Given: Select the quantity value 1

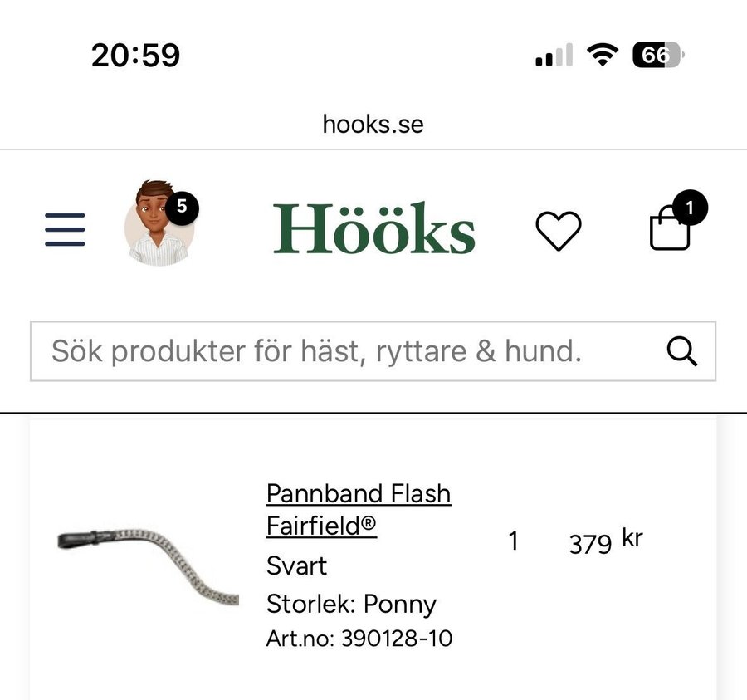Looking at the screenshot, I should coord(513,541).
